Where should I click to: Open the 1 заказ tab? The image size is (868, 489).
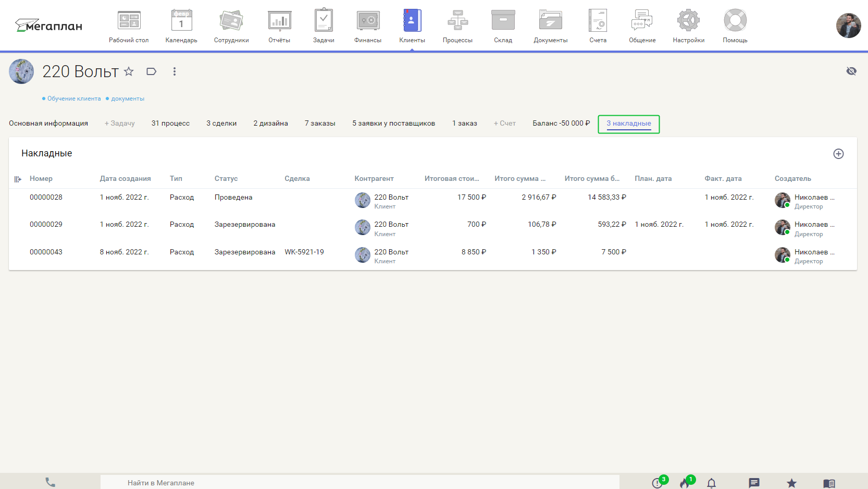pyautogui.click(x=465, y=124)
